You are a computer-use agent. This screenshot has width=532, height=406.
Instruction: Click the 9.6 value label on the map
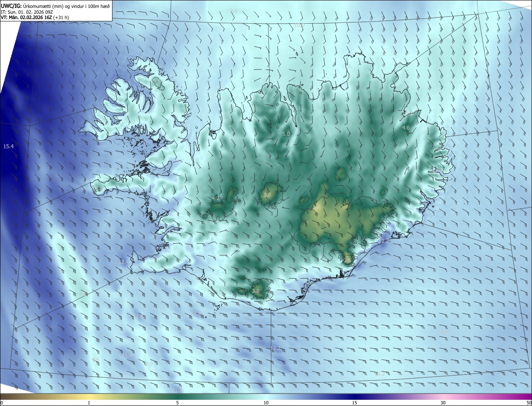click(96, 360)
